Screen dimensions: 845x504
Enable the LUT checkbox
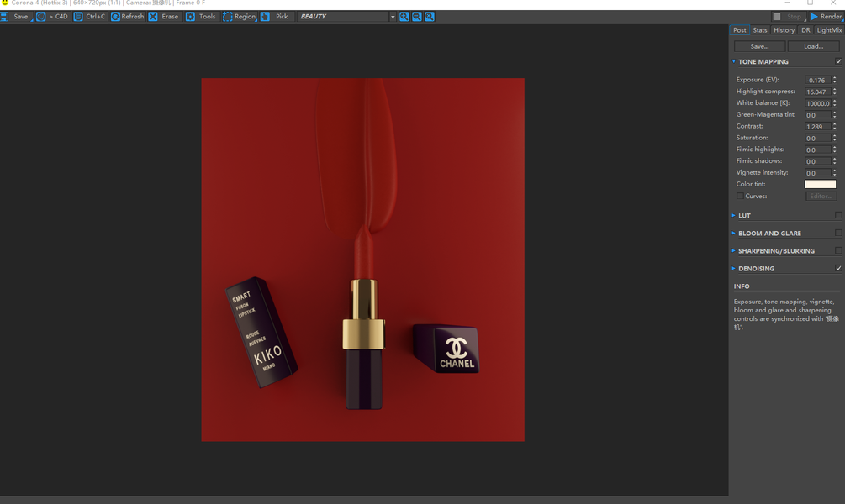pos(838,215)
